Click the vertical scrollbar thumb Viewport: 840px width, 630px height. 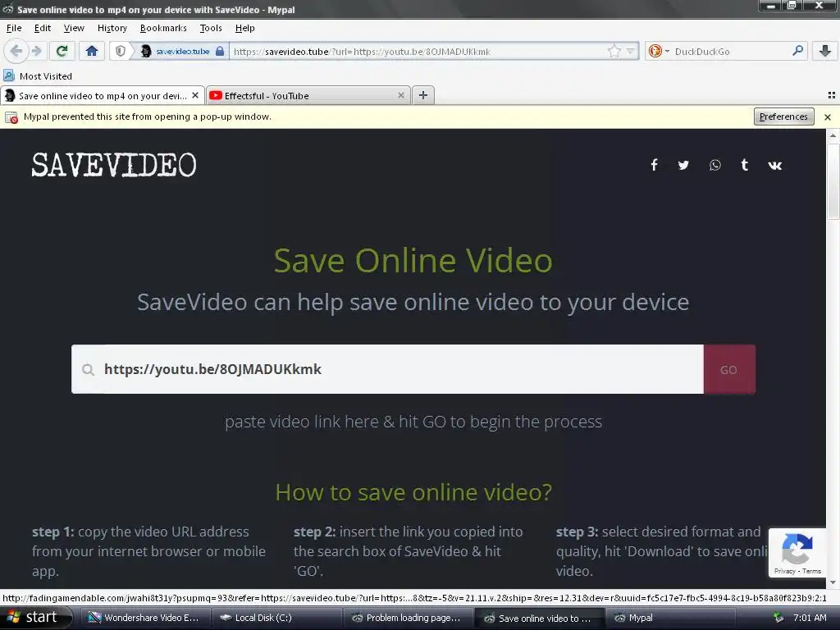tap(833, 180)
